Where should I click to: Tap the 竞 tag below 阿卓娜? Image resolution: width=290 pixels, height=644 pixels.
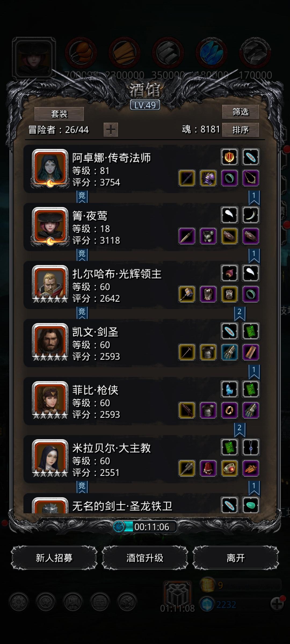coord(82,197)
